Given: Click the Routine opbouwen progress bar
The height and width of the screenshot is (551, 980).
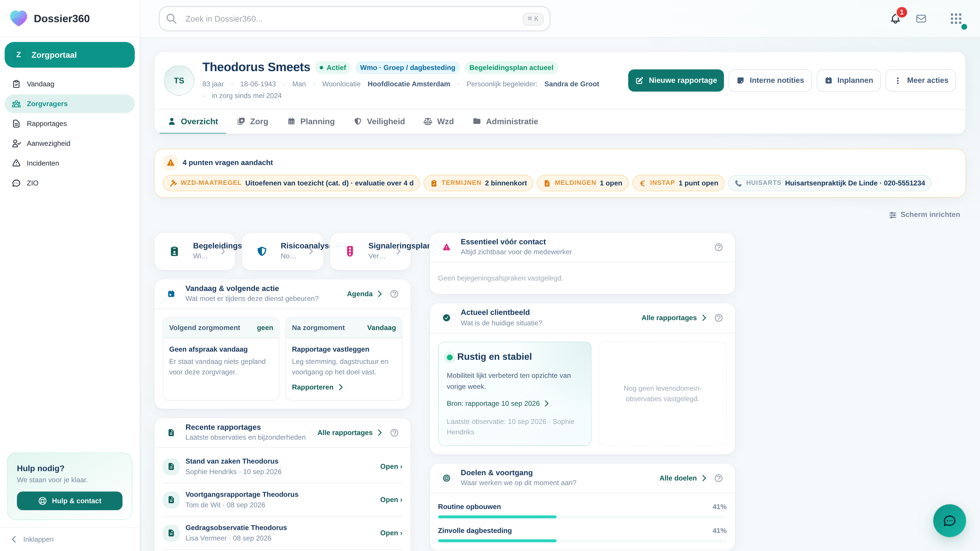Looking at the screenshot, I should (x=582, y=517).
